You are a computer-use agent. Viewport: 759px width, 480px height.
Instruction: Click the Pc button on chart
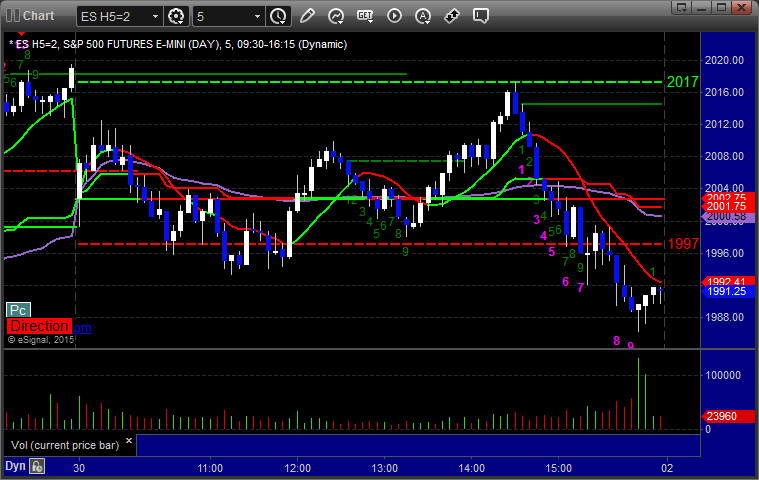pos(18,310)
